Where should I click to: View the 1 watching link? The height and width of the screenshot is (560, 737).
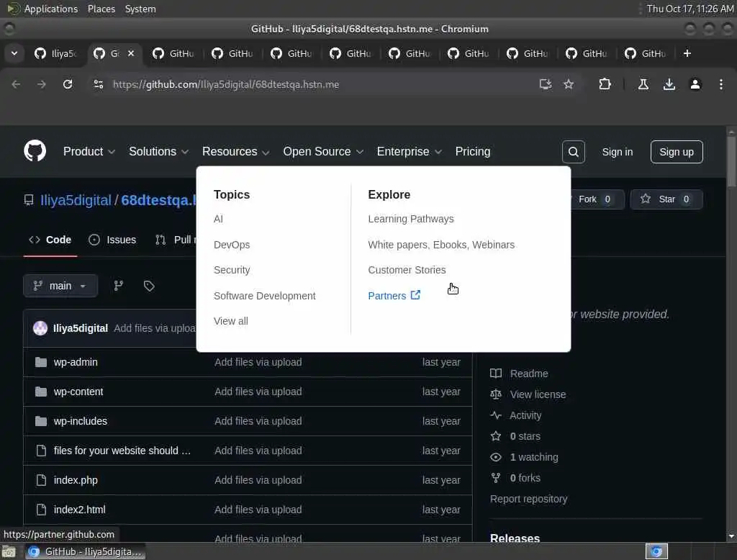(x=534, y=457)
